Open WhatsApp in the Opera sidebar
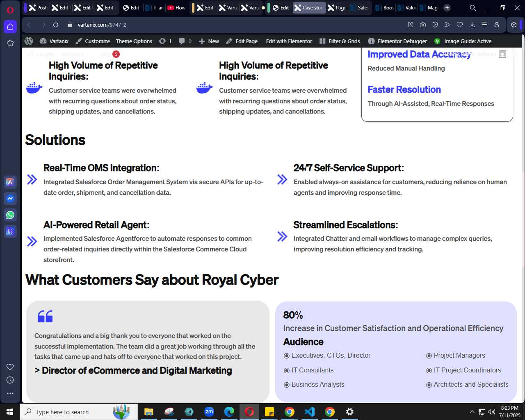This screenshot has width=525, height=420. coord(10,215)
